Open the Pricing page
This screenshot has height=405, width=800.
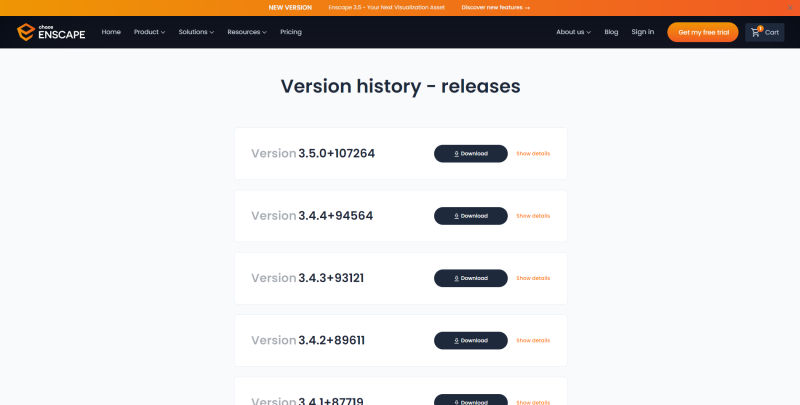291,32
